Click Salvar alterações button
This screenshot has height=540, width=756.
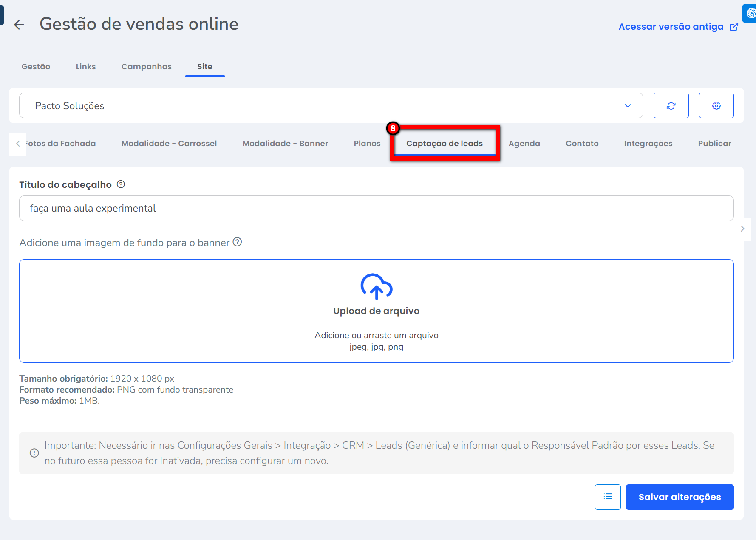680,497
